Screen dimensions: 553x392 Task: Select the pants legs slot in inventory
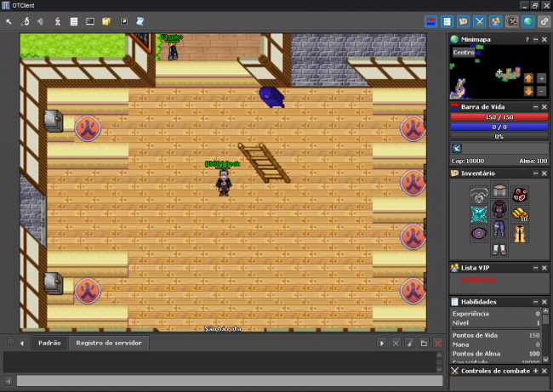click(499, 229)
